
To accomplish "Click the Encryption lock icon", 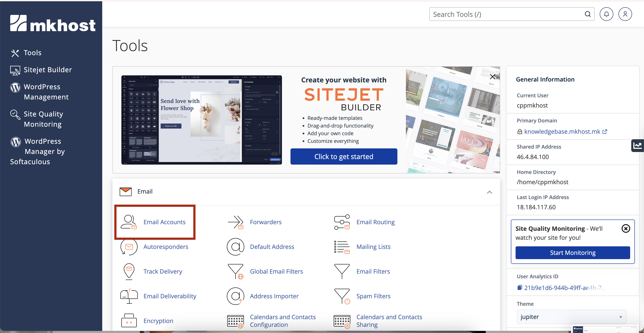I will coord(129,320).
